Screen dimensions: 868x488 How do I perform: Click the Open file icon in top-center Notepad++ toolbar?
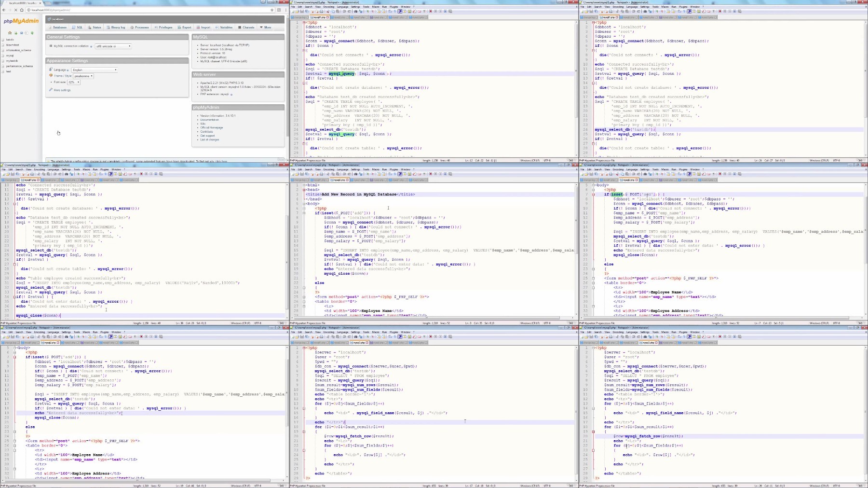(x=297, y=12)
